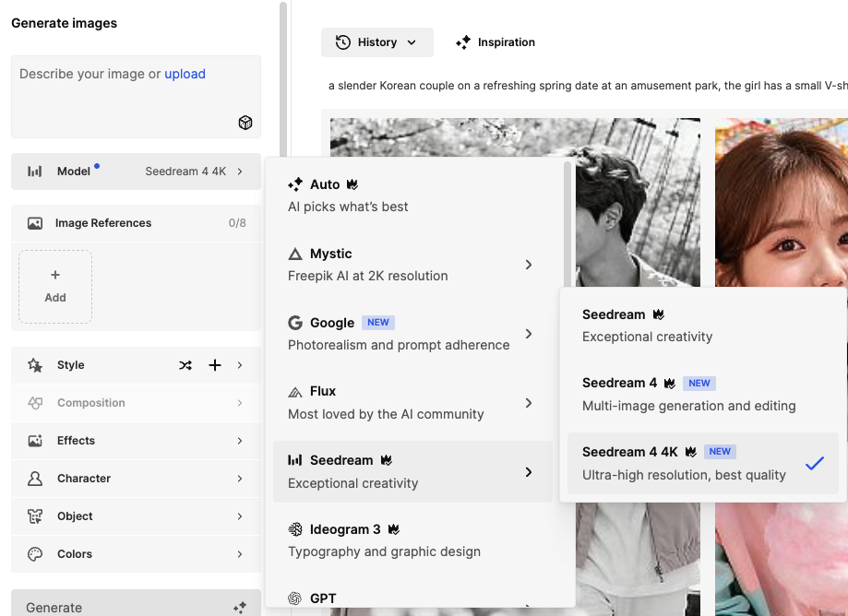This screenshot has width=848, height=616.
Task: Expand the Mystic row chevron arrow
Action: point(529,265)
